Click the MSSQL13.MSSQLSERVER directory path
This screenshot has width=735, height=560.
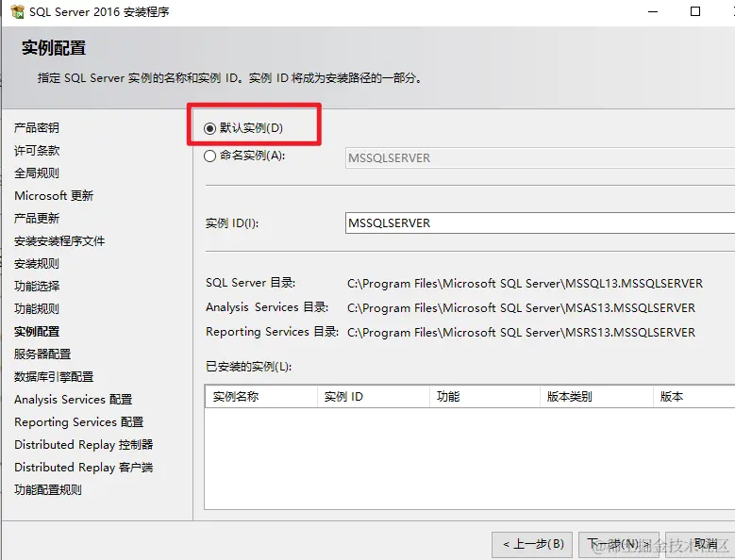click(525, 284)
